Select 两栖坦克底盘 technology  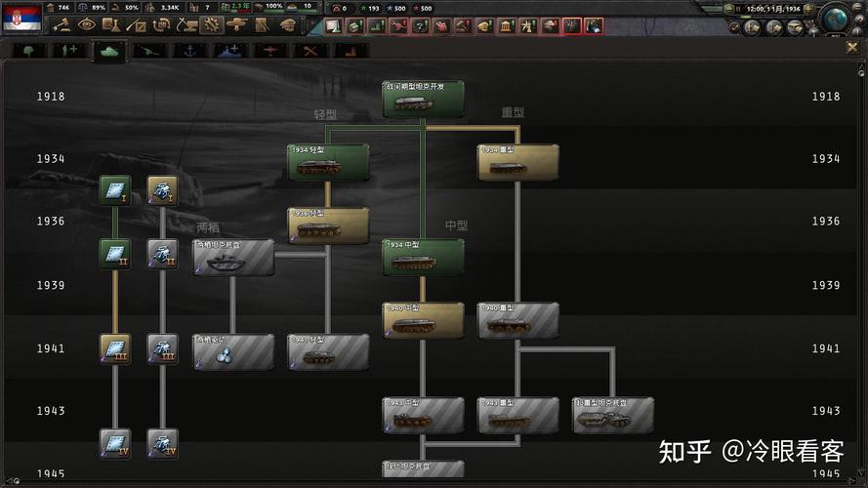233,258
